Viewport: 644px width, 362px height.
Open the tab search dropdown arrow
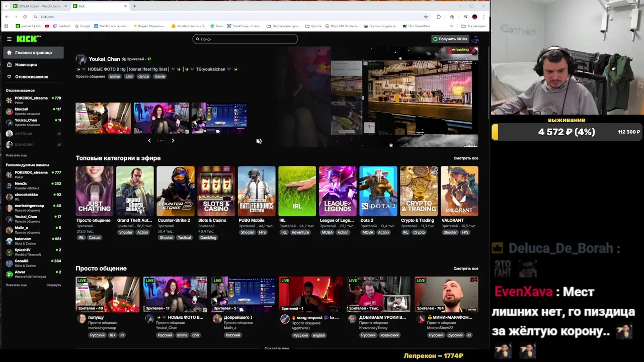pos(7,6)
